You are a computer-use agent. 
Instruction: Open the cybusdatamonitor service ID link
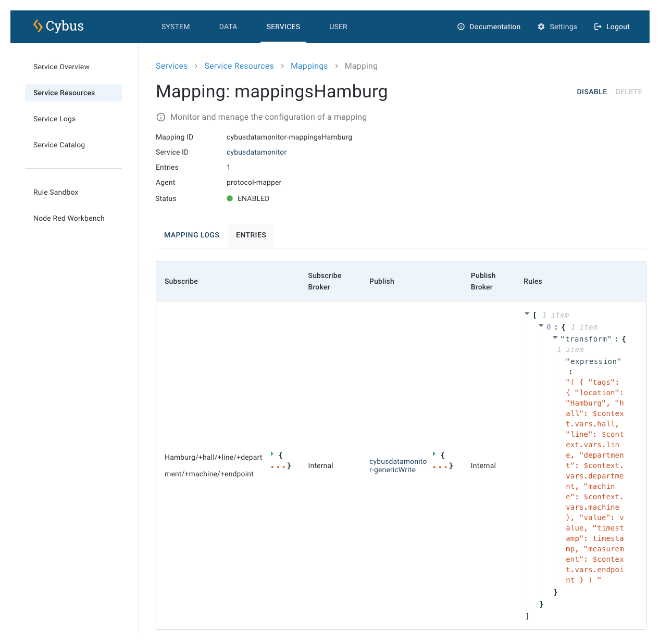[256, 152]
